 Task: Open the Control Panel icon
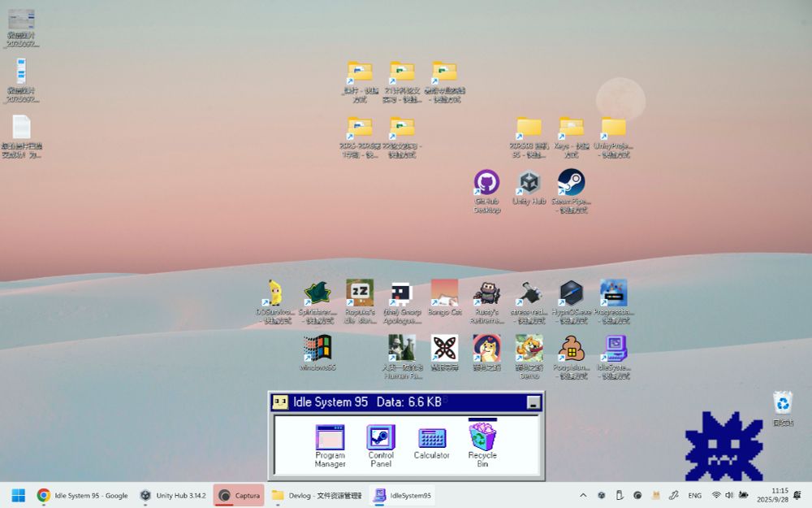[381, 445]
